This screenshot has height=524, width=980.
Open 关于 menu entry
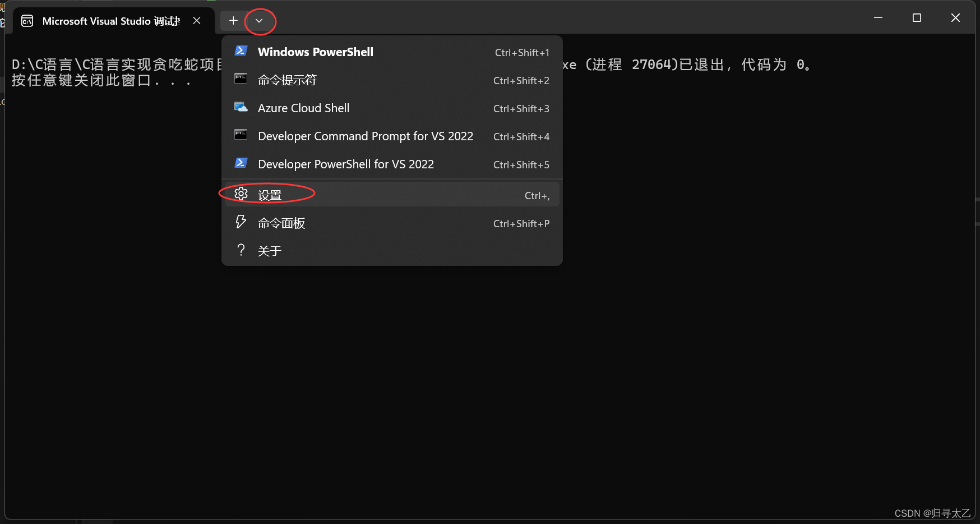pos(392,251)
